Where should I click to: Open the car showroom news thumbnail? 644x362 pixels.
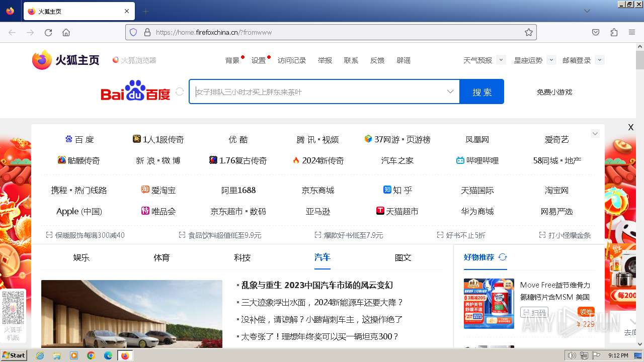(132, 314)
